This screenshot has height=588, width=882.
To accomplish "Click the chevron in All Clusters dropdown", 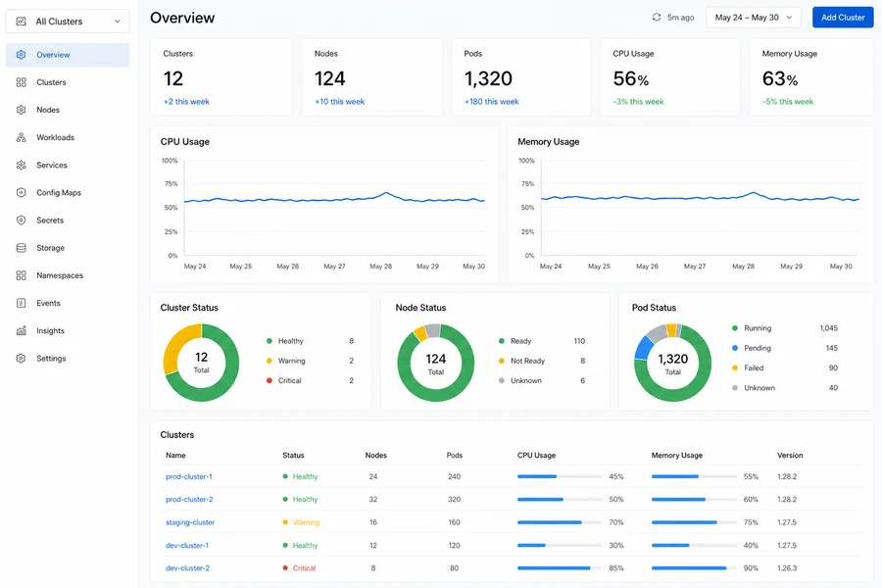I will click(x=117, y=22).
